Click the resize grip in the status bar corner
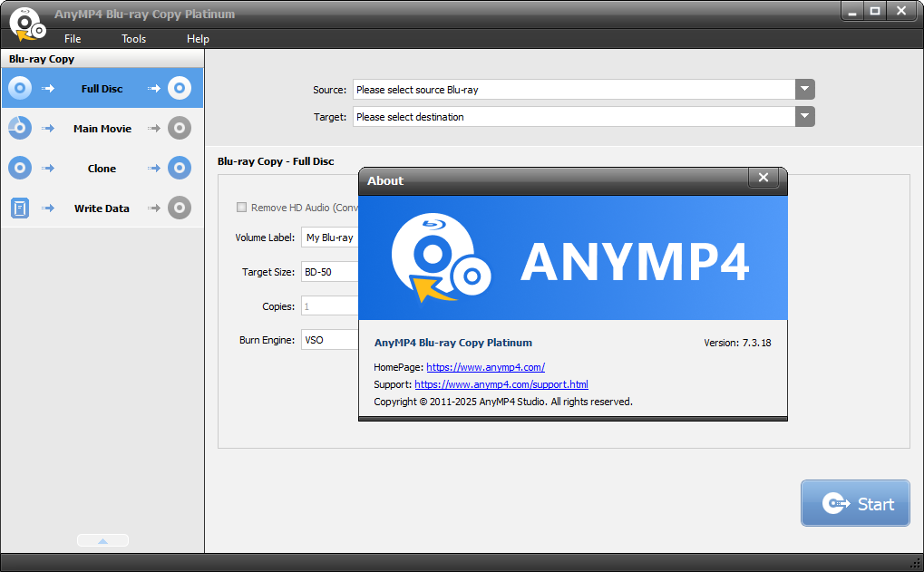 point(915,563)
